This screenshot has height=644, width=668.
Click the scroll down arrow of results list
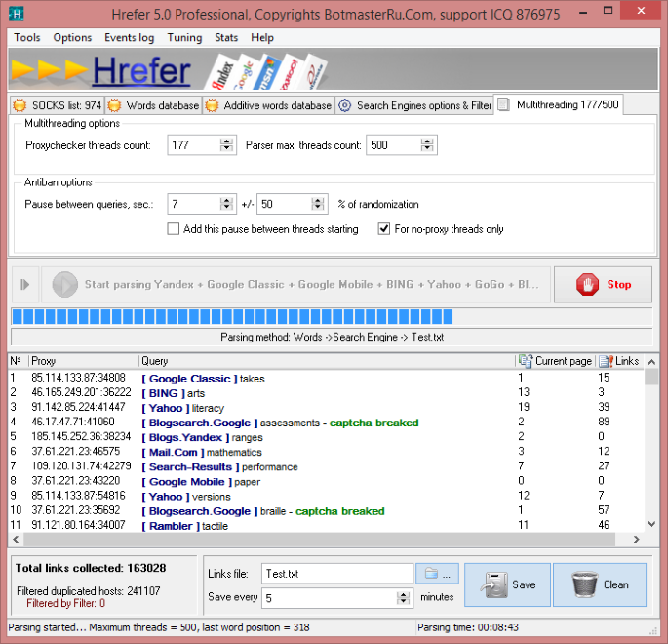click(651, 524)
